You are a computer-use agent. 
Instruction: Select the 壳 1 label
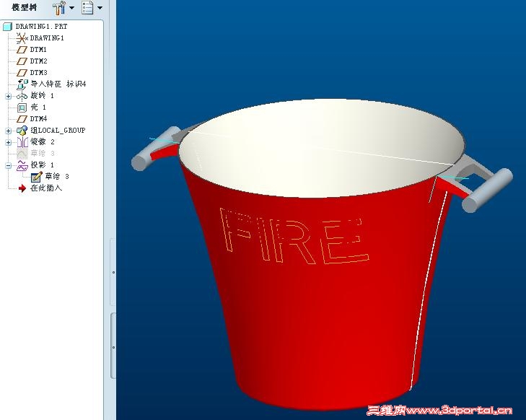(x=38, y=108)
